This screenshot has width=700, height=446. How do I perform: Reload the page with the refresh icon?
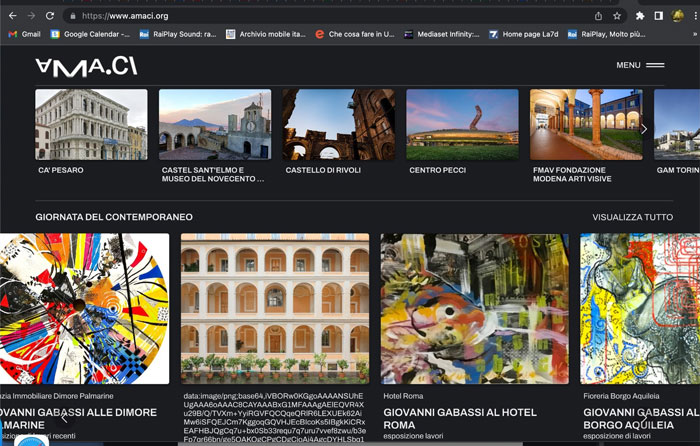point(50,16)
